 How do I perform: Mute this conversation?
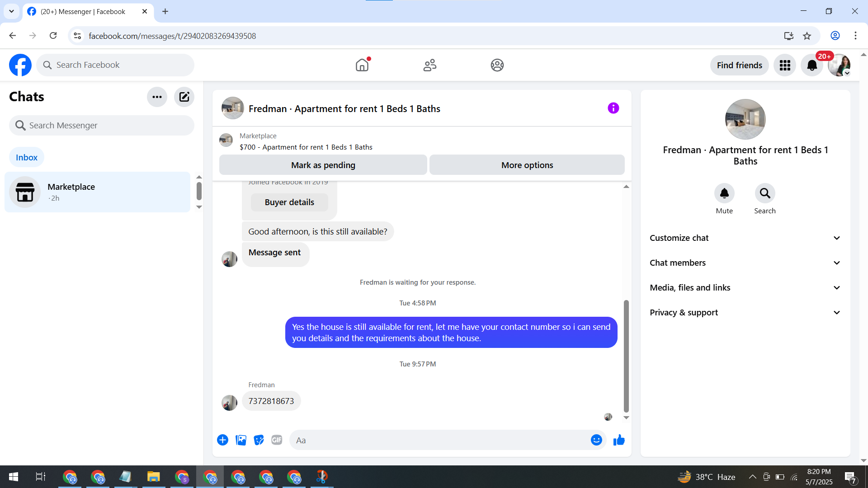click(x=724, y=194)
